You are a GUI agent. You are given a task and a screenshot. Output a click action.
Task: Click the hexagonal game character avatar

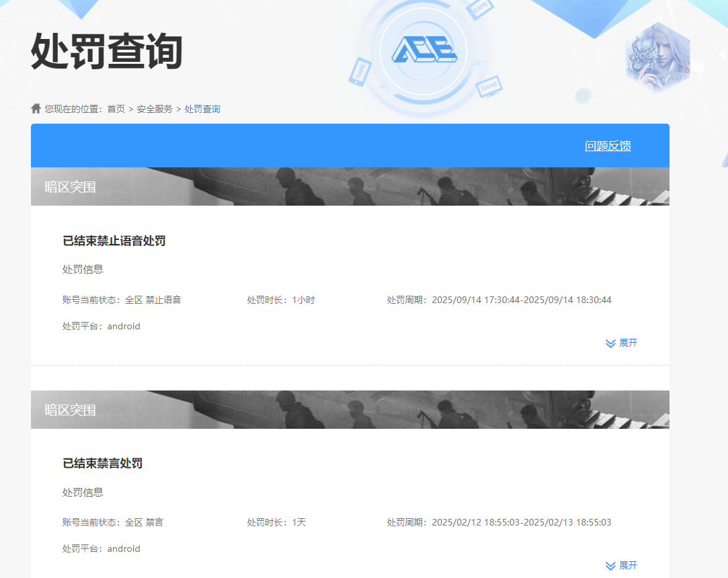pyautogui.click(x=657, y=57)
